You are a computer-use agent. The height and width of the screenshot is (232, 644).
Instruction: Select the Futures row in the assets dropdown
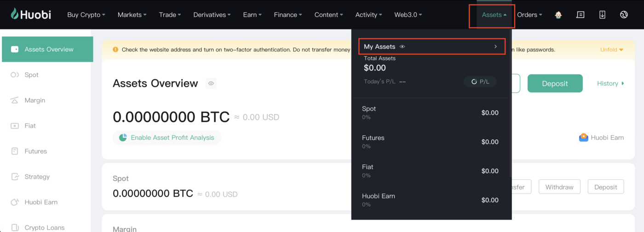[431, 141]
